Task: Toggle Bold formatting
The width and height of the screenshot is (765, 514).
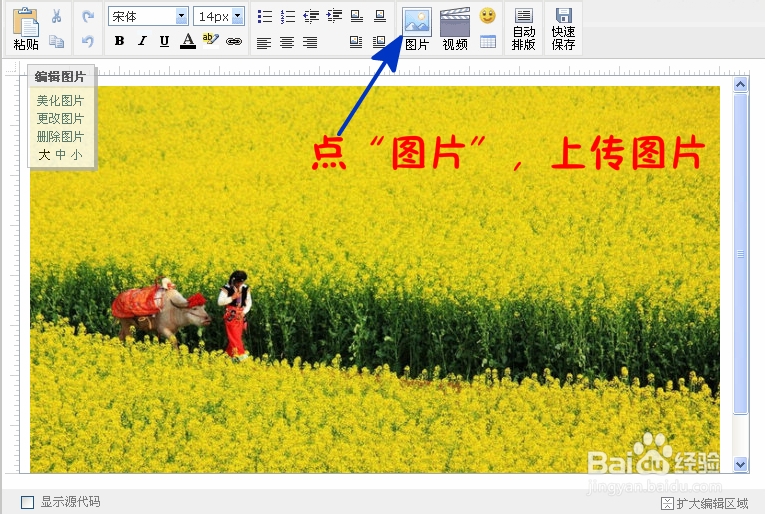Action: pyautogui.click(x=120, y=41)
